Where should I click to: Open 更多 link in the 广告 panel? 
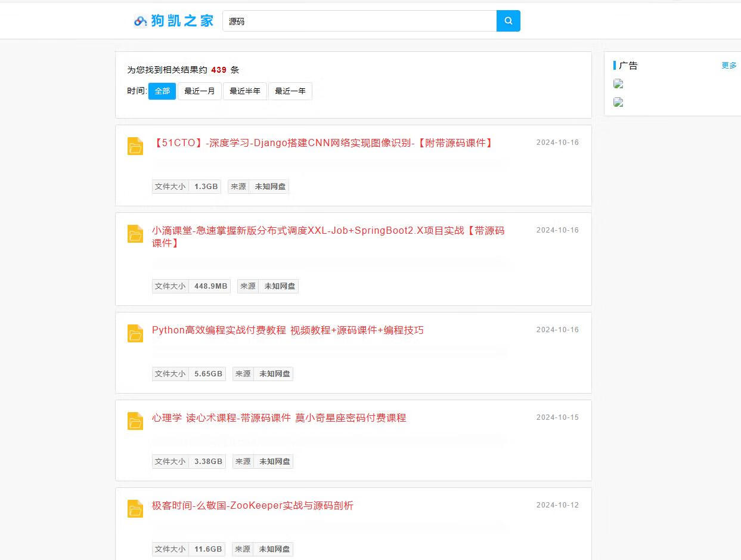729,66
